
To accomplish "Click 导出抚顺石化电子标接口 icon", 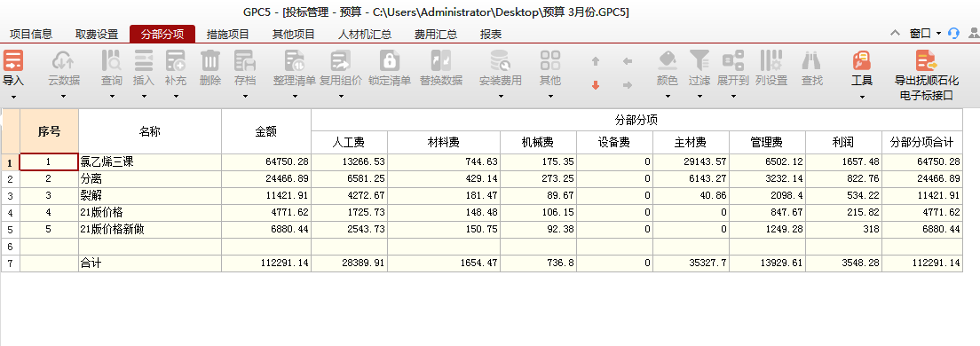I will click(x=926, y=60).
